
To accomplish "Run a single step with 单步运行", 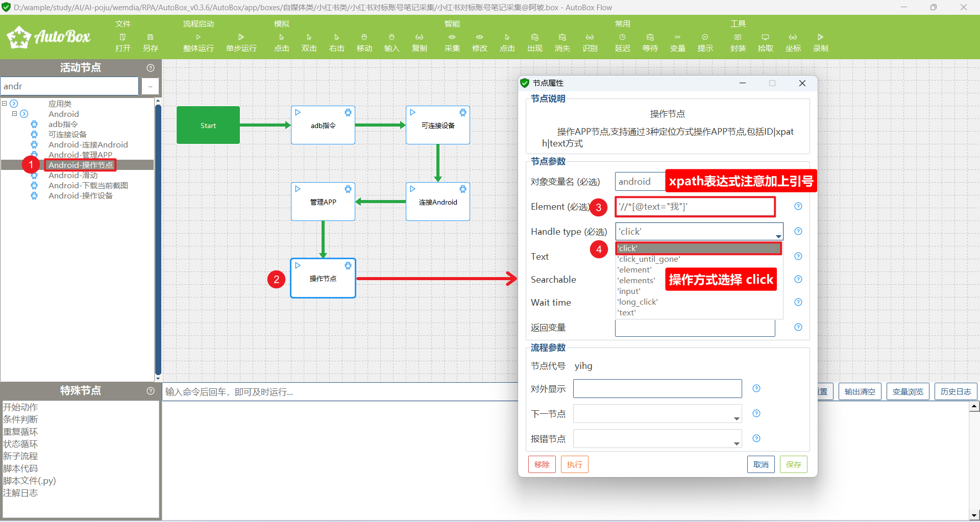I will pyautogui.click(x=241, y=43).
